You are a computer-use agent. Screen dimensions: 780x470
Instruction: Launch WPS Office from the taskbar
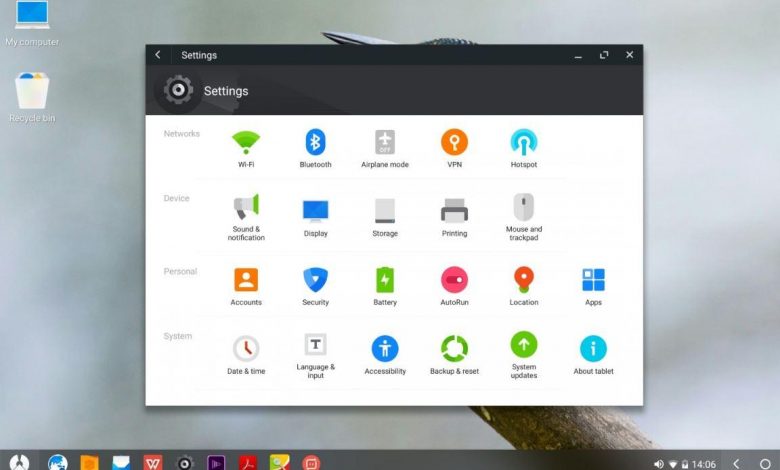(x=153, y=463)
